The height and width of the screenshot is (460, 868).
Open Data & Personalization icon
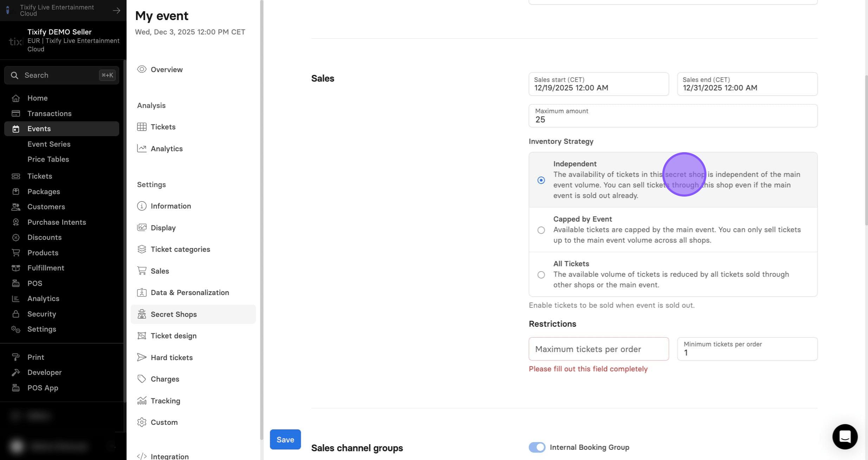(142, 292)
